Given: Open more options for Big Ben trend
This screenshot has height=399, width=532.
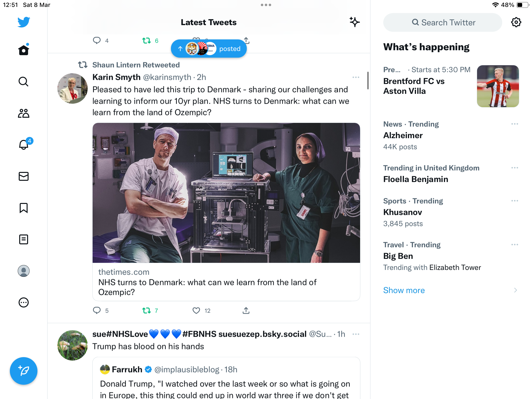Looking at the screenshot, I should 515,245.
